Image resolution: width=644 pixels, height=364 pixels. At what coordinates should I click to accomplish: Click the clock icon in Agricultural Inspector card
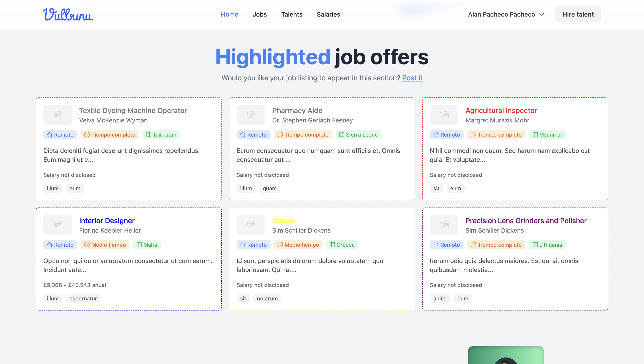coord(473,135)
